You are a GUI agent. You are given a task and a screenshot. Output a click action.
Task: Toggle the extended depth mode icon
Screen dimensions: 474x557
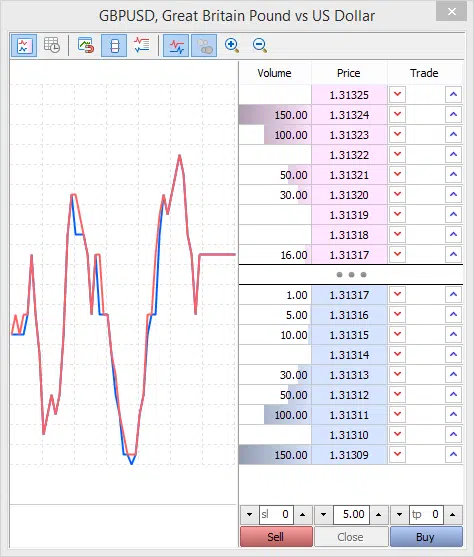point(114,45)
